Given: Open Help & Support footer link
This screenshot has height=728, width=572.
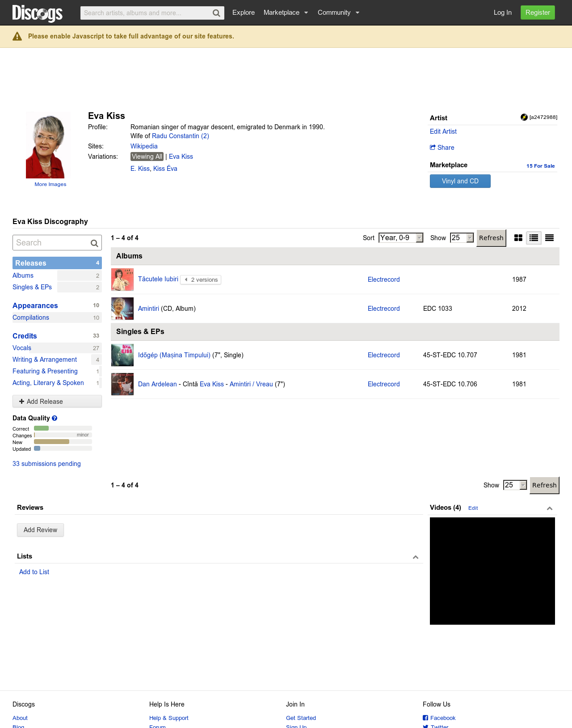Looking at the screenshot, I should [x=169, y=718].
